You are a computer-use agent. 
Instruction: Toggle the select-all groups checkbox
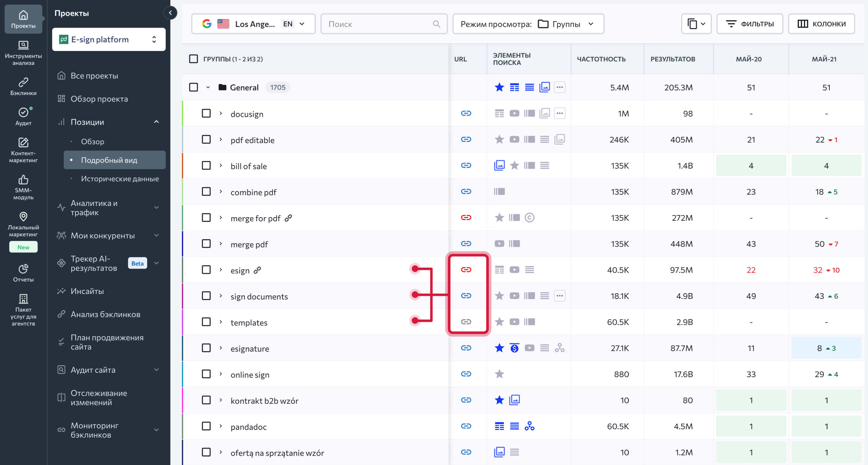click(x=193, y=59)
